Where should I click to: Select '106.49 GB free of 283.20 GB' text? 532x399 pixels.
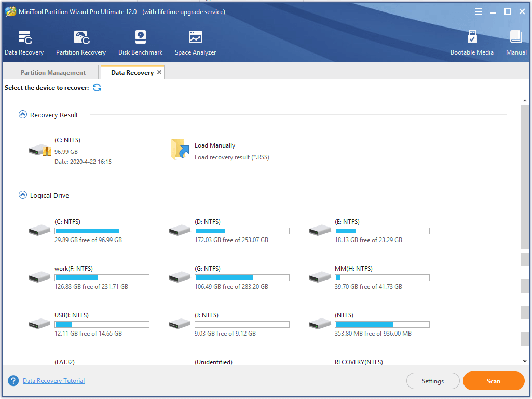coord(231,287)
